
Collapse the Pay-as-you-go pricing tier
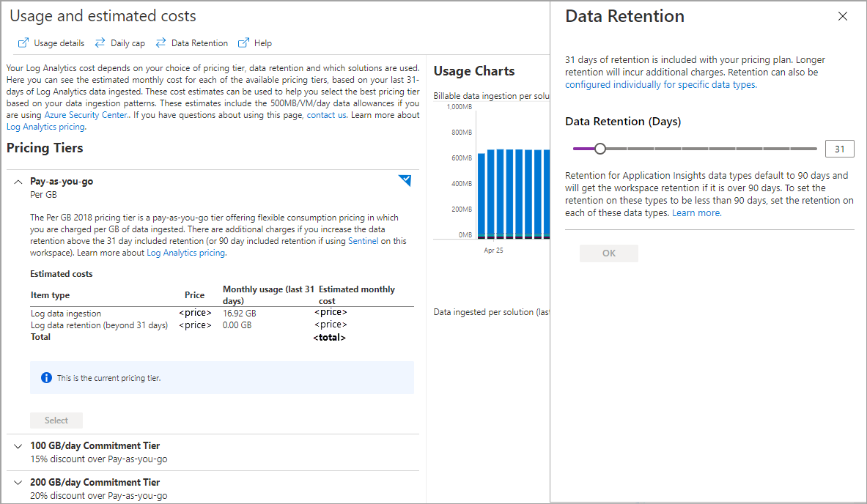click(18, 182)
